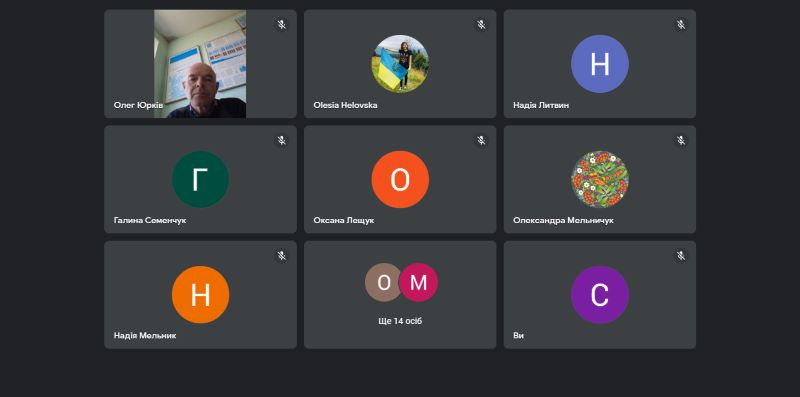The width and height of the screenshot is (800, 397).
Task: Click muted mic icon on Надія Мельник tile
Action: coord(281,256)
